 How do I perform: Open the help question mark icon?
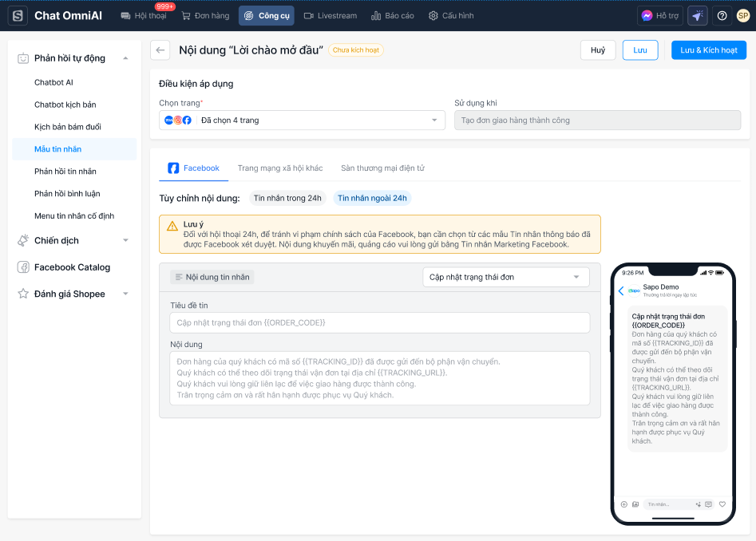(x=722, y=15)
